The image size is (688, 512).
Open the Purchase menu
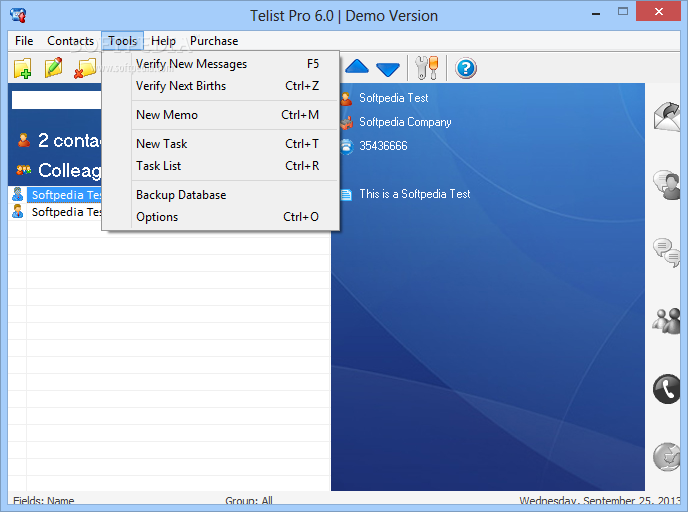click(214, 41)
